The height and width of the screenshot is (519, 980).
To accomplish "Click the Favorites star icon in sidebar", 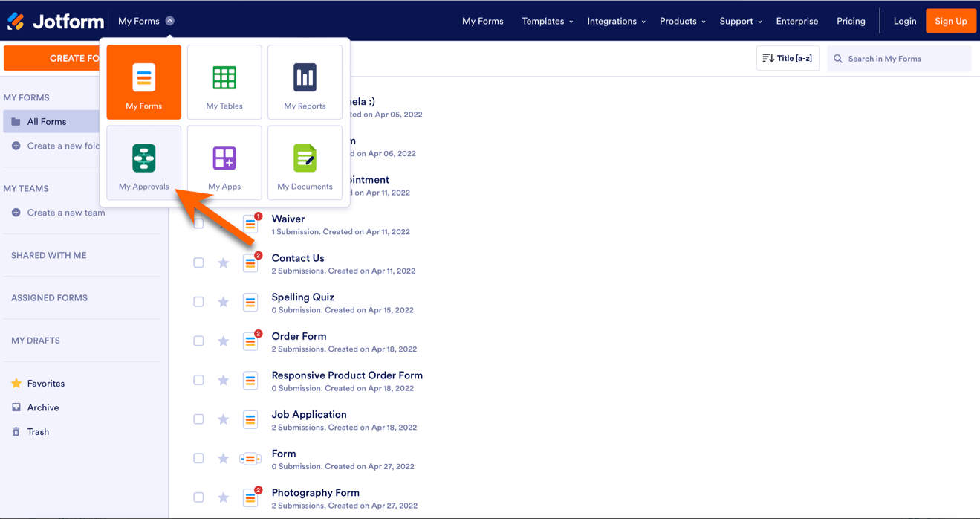I will [x=16, y=383].
